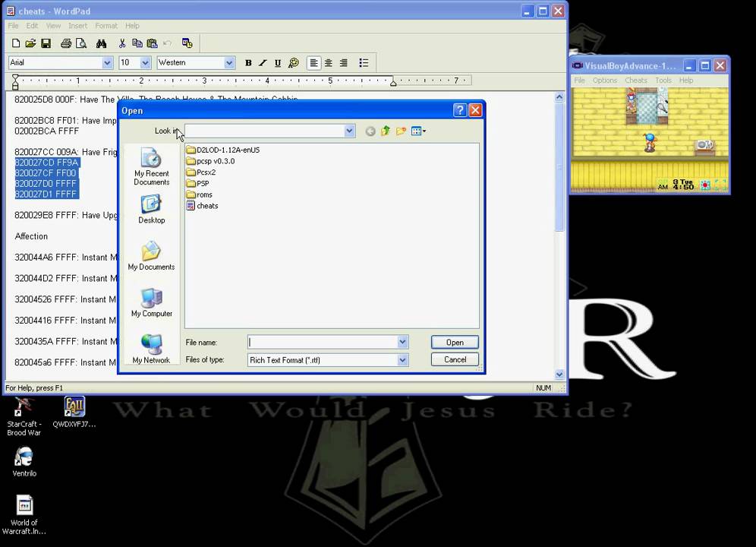Screen dimensions: 756x547
Task: Open the Options menu in VisualBoyAdvance
Action: 605,80
